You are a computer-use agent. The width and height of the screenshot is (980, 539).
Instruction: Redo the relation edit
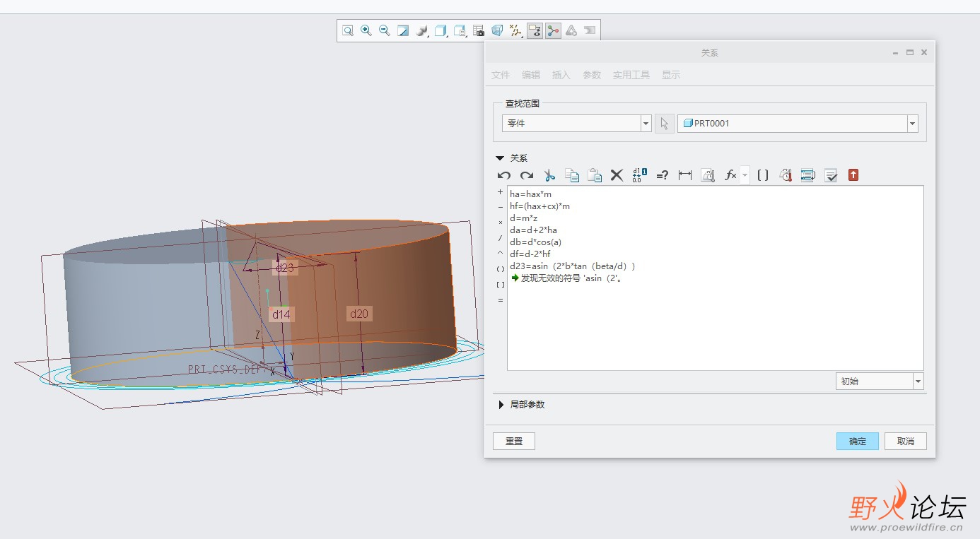(527, 175)
